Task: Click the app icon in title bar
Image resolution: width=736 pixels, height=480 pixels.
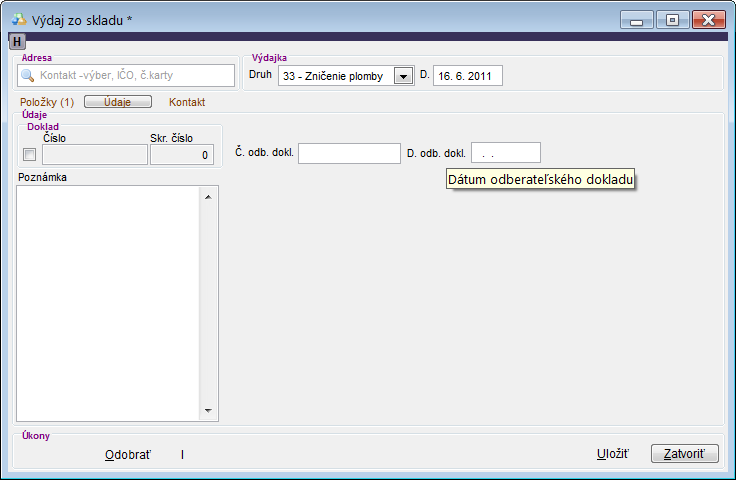Action: pos(18,19)
